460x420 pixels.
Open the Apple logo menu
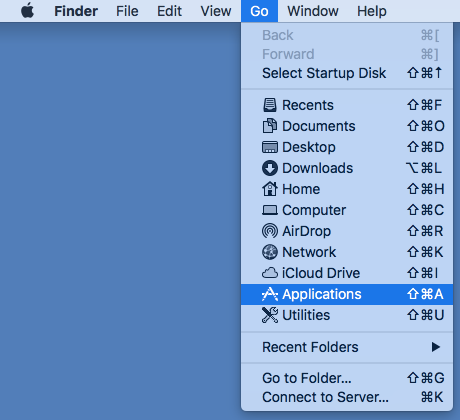(27, 11)
